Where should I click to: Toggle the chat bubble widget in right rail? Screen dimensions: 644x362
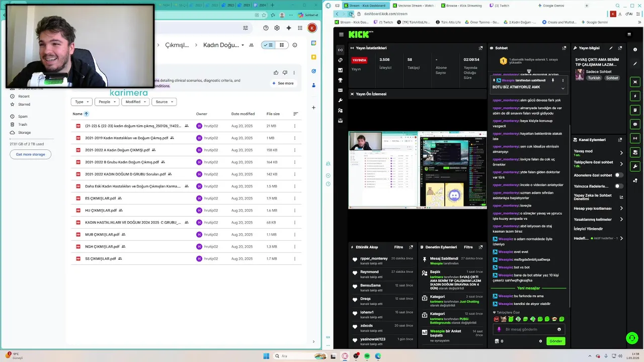click(x=635, y=124)
